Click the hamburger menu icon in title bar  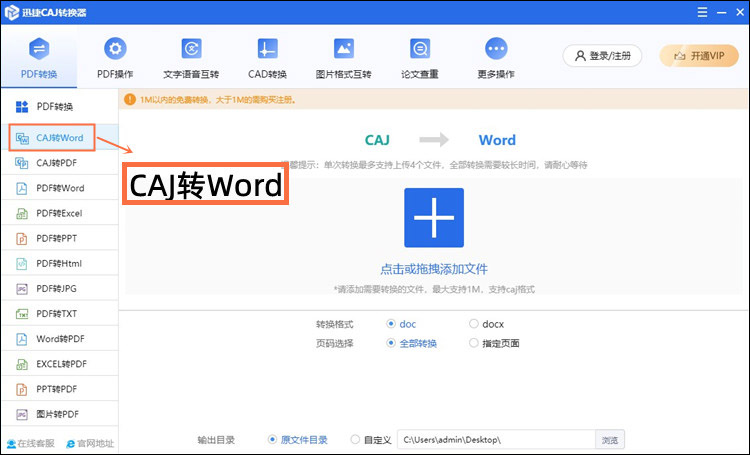point(702,12)
